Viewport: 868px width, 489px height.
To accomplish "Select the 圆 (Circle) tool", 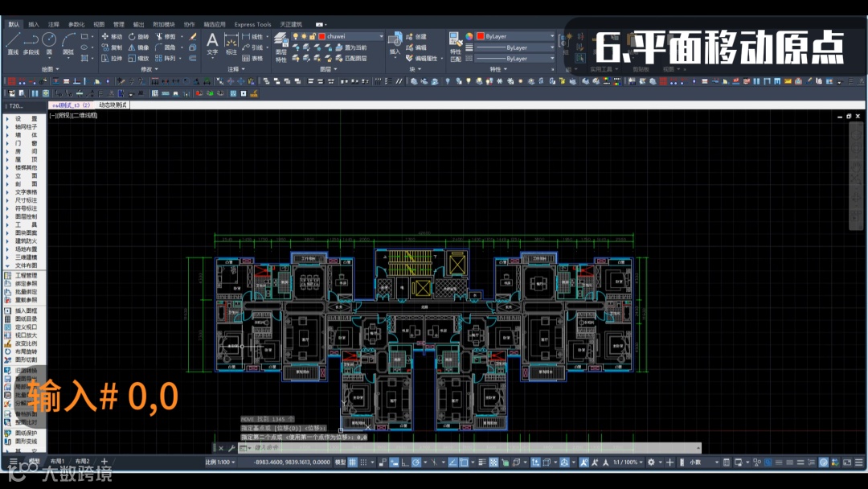I will coord(49,43).
